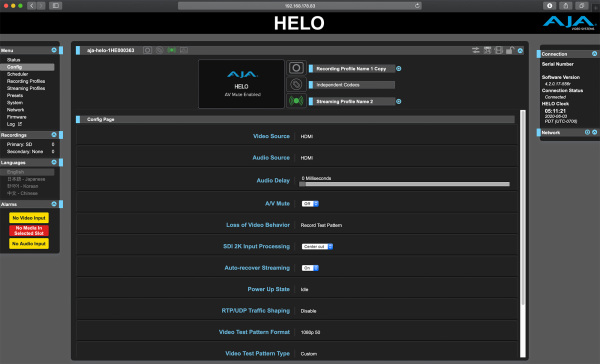The height and width of the screenshot is (364, 600).
Task: Click the browser downloads icon
Action: pyautogui.click(x=549, y=6)
